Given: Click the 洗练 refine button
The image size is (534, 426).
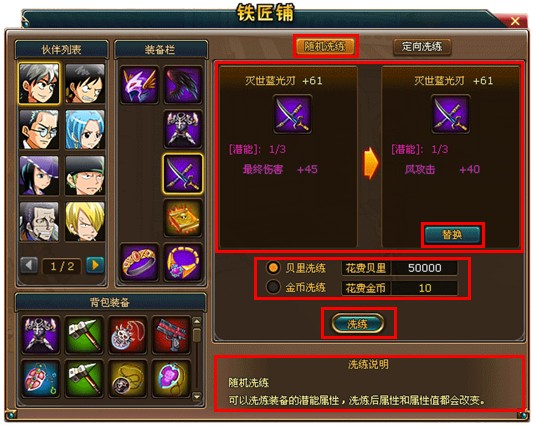Looking at the screenshot, I should [x=358, y=324].
